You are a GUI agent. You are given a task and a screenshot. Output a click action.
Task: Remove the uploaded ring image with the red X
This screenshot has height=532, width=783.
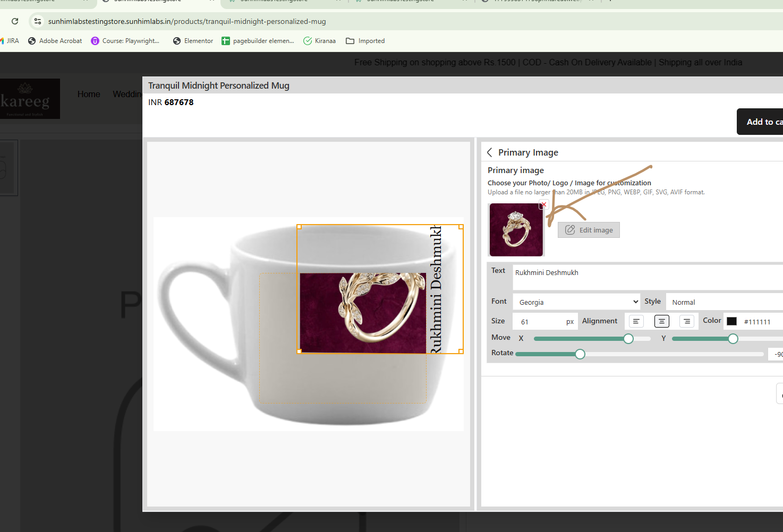coord(543,204)
